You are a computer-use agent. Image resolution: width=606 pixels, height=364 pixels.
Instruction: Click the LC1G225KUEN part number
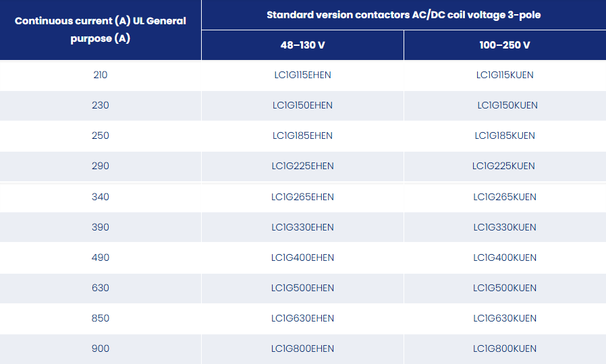503,166
